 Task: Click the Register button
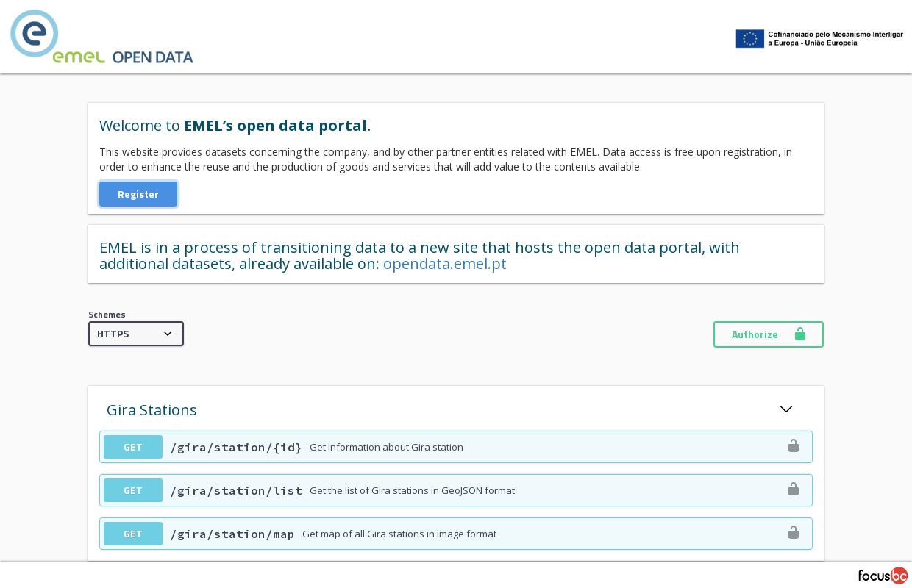pos(138,194)
